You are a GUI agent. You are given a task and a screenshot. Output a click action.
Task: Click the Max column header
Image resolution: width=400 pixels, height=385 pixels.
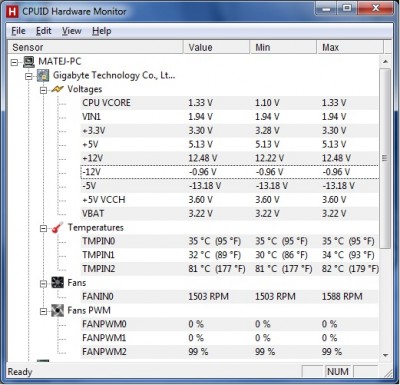click(350, 47)
